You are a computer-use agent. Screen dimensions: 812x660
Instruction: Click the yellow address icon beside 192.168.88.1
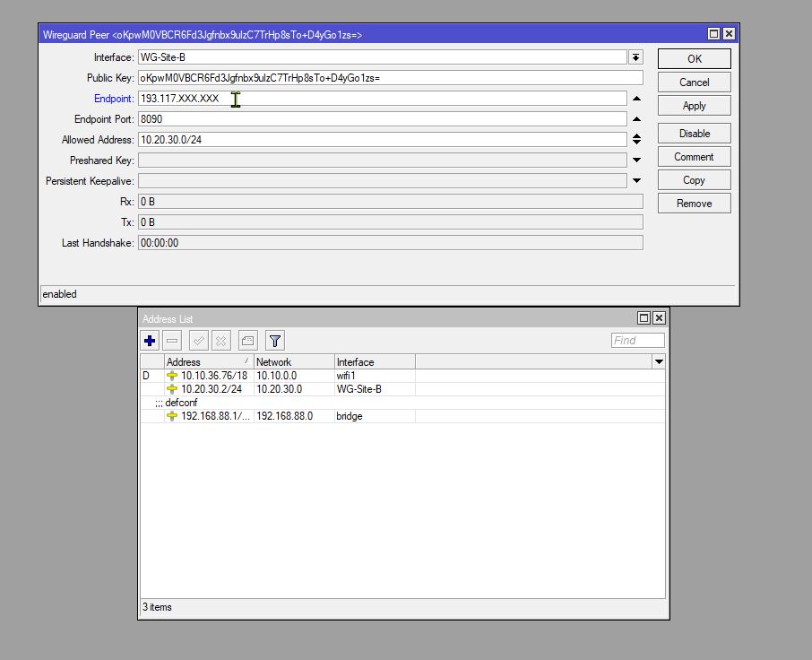(171, 415)
